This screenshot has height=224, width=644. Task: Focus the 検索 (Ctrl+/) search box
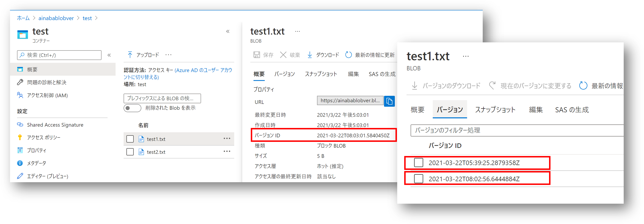pyautogui.click(x=59, y=55)
